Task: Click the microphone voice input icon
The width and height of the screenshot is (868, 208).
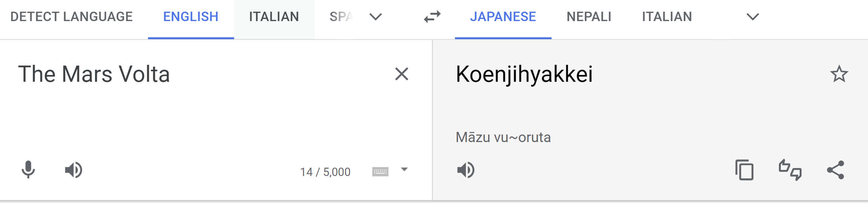Action: click(28, 170)
